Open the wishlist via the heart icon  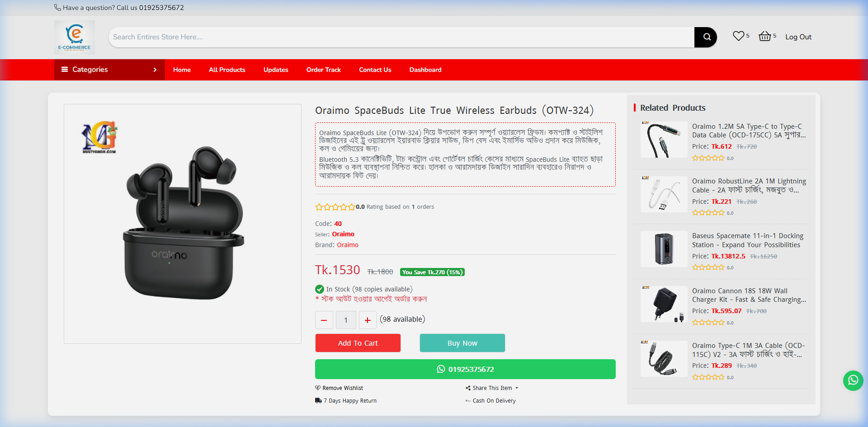coord(738,35)
